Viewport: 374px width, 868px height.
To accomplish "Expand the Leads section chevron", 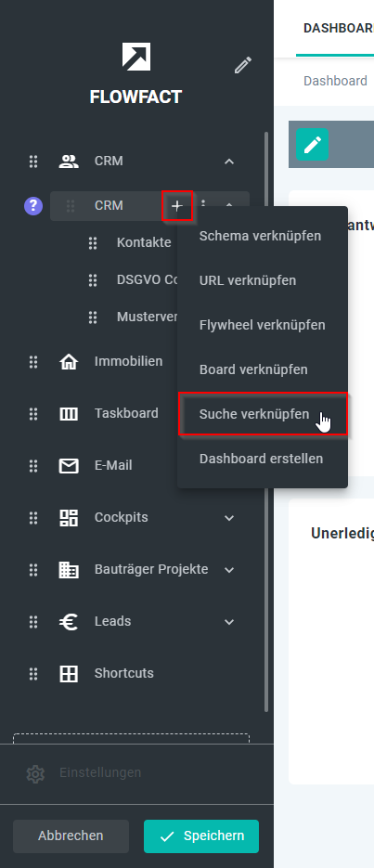I will [x=229, y=622].
